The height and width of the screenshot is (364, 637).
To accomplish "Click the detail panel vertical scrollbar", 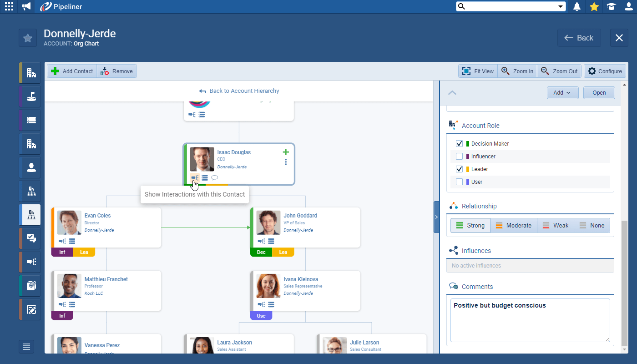I will [x=624, y=282].
